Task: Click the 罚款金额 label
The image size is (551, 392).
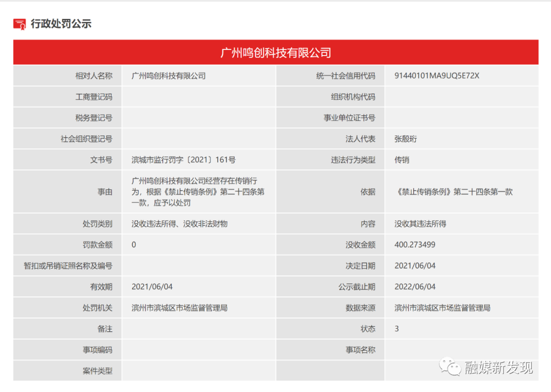Action: (x=97, y=245)
